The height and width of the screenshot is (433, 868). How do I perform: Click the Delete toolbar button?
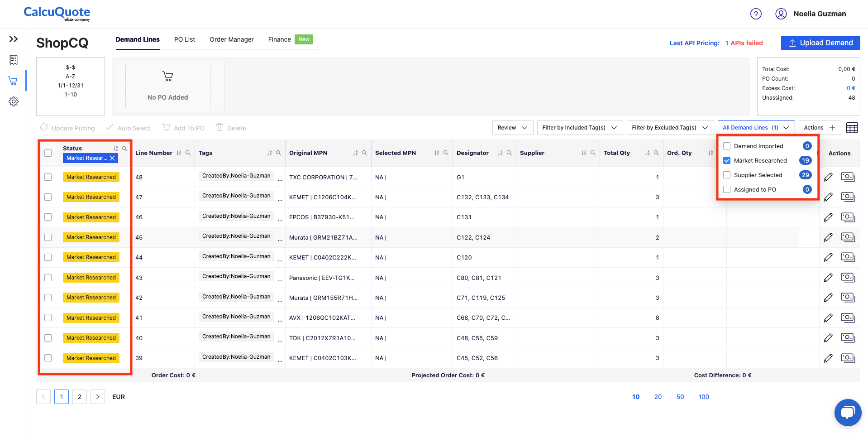coord(231,128)
